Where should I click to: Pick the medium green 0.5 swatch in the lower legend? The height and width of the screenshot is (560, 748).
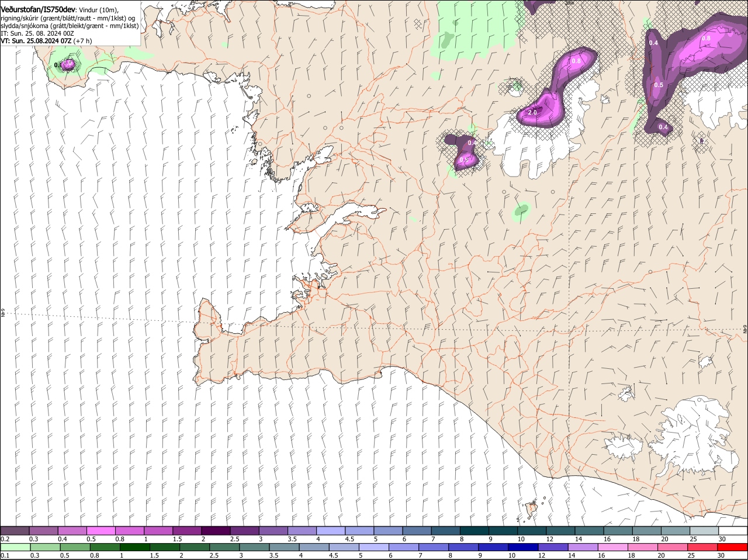[x=75, y=547]
